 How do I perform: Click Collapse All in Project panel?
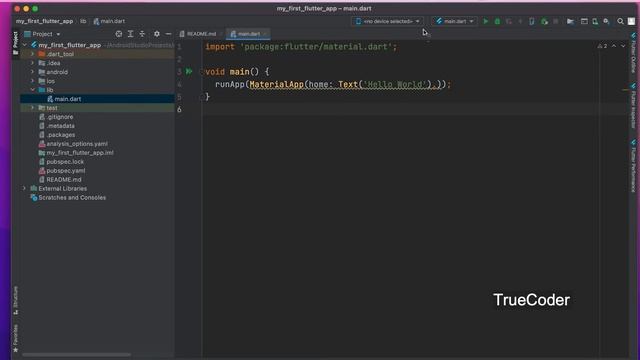tap(142, 34)
